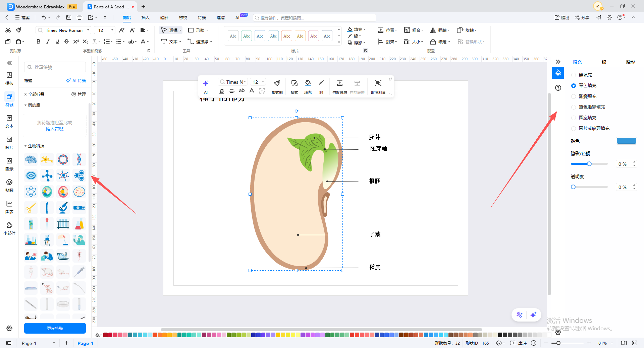644x348 pixels.
Task: Pin the floating toolbar with the pin icon
Action: tap(390, 79)
